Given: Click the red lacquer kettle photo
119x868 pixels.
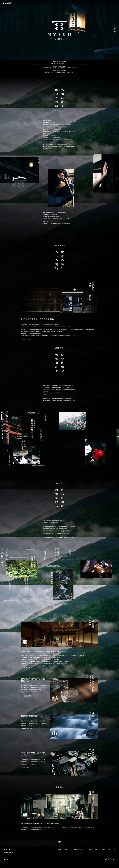Looking at the screenshot, I should [95, 452].
